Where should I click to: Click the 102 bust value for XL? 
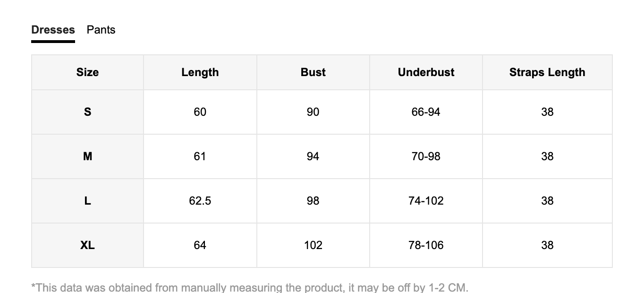click(x=313, y=245)
